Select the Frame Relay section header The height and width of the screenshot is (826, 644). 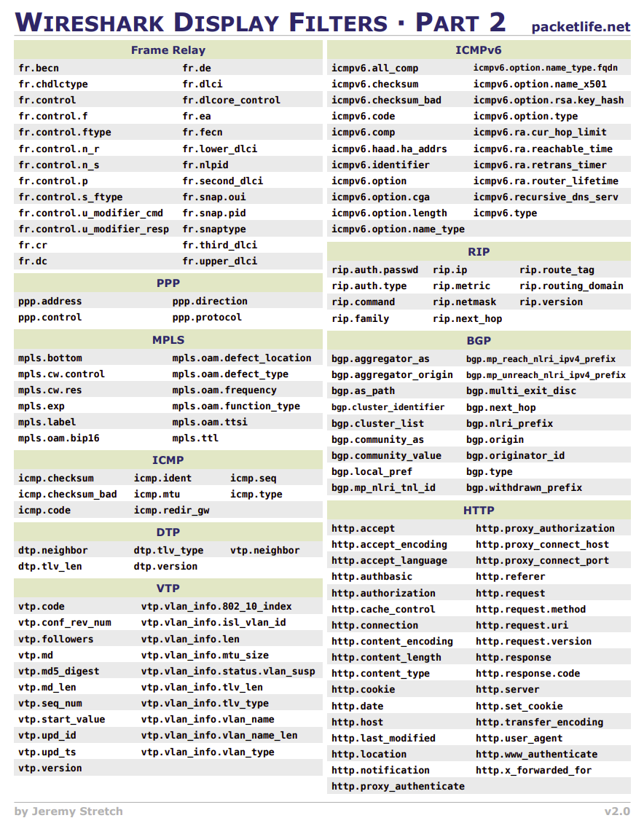pos(168,50)
